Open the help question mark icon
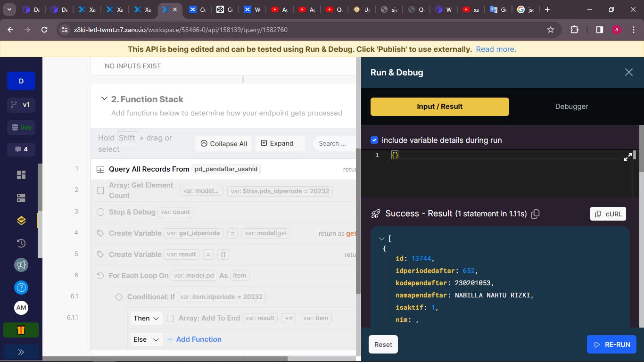Screen dimensions: 644x362 coord(21,287)
